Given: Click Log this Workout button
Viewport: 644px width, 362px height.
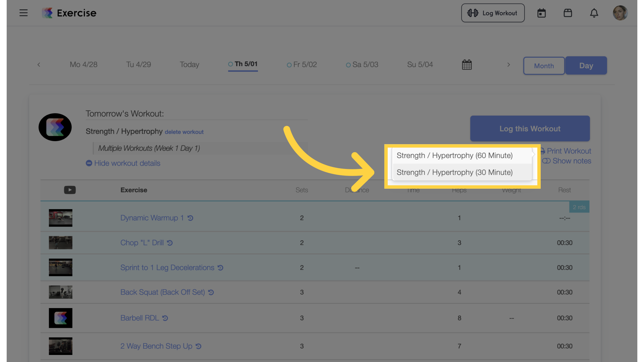Looking at the screenshot, I should click(x=530, y=129).
